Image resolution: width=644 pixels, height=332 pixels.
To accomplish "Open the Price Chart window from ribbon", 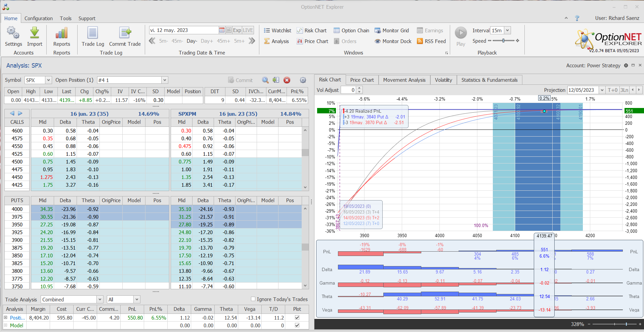I will tap(312, 41).
